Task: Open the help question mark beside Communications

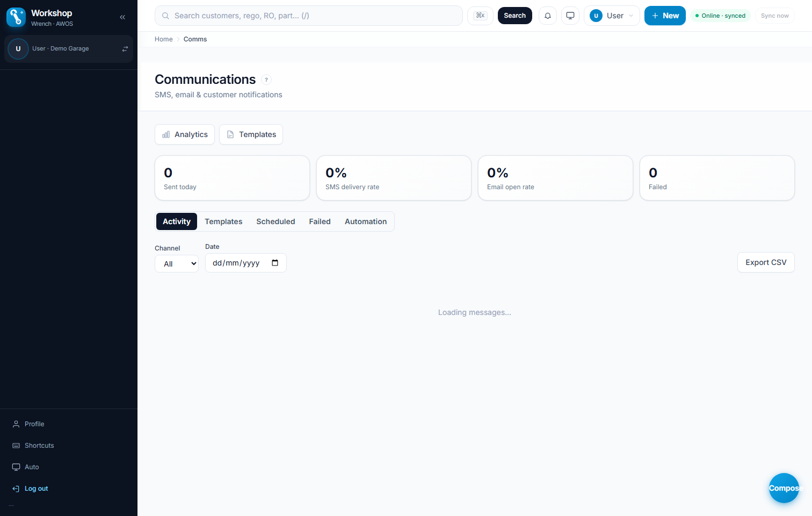Action: tap(266, 80)
